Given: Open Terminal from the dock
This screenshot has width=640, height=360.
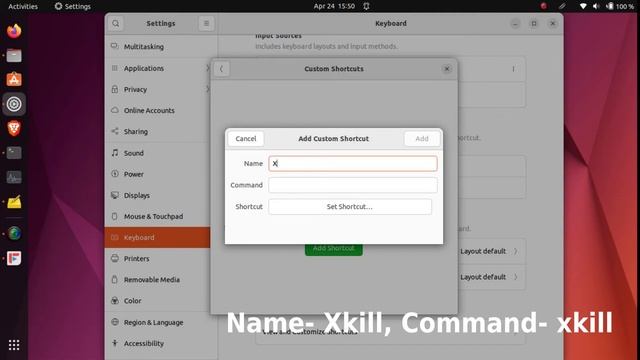Looking at the screenshot, I should (x=14, y=153).
